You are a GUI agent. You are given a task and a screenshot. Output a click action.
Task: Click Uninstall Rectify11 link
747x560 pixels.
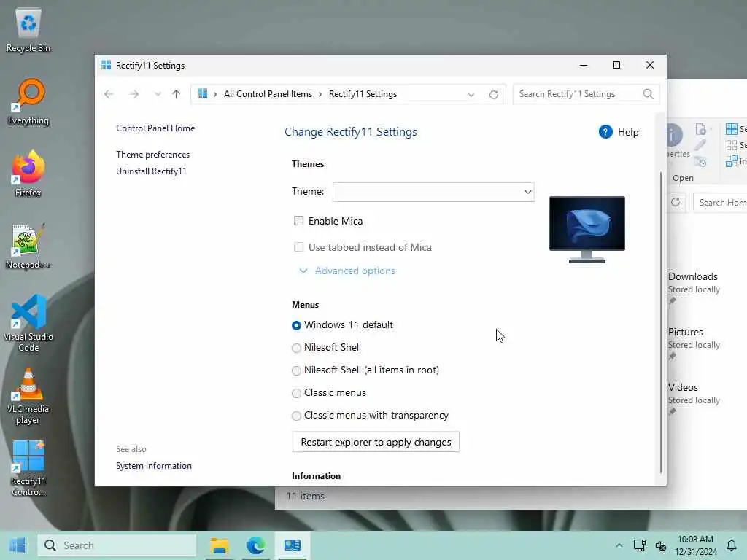[x=152, y=171]
